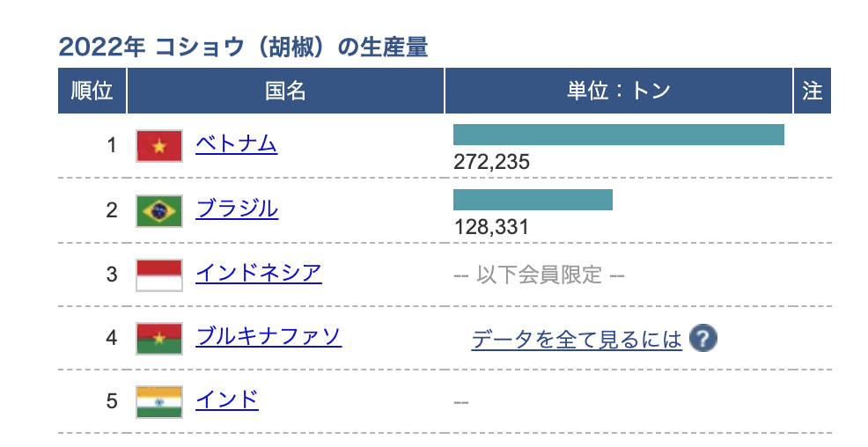Click the 単位:トン column header
This screenshot has width=868, height=447.
(x=618, y=91)
